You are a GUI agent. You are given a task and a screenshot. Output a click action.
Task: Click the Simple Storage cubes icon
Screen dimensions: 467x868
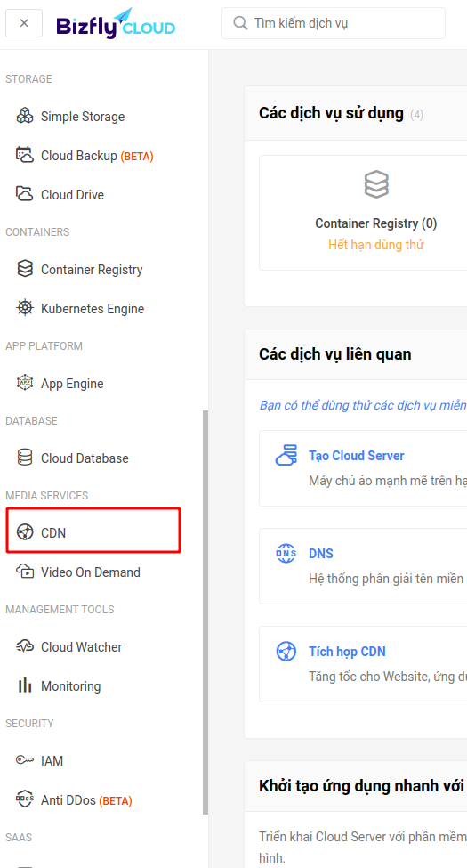[x=25, y=117]
